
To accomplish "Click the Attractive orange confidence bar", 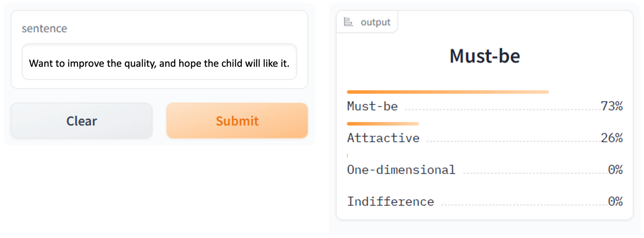I will click(383, 124).
